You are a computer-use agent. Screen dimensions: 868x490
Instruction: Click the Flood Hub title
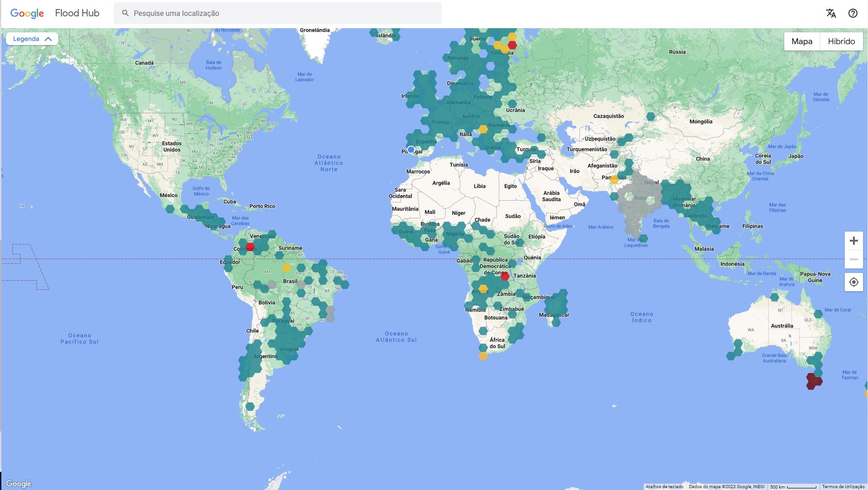(77, 13)
